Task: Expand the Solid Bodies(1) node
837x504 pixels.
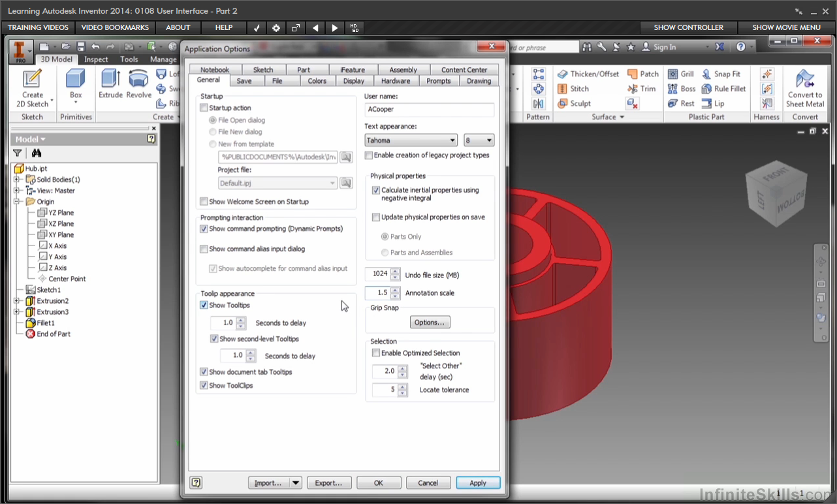Action: pos(18,180)
